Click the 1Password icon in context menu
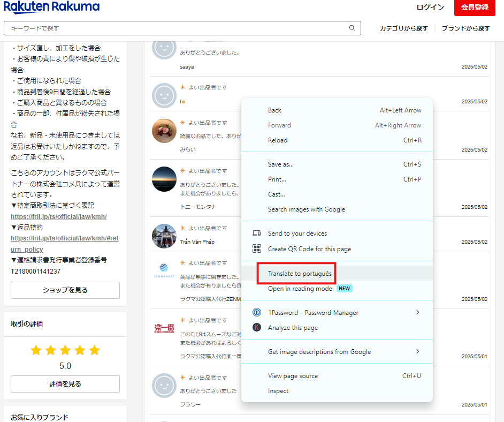 (x=257, y=312)
